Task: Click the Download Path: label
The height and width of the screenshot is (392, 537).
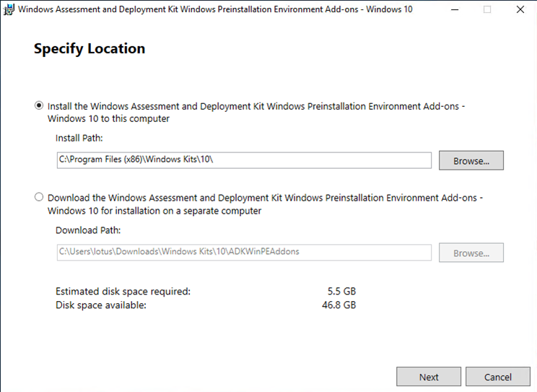Action: (x=88, y=230)
